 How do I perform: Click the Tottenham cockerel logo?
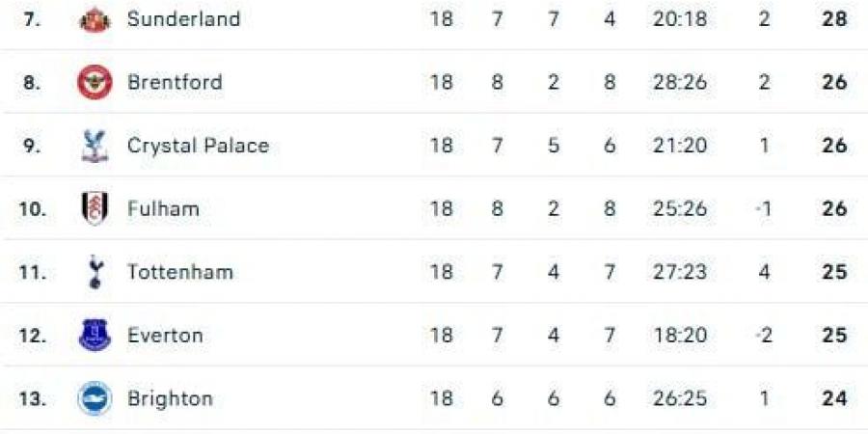pyautogui.click(x=95, y=272)
